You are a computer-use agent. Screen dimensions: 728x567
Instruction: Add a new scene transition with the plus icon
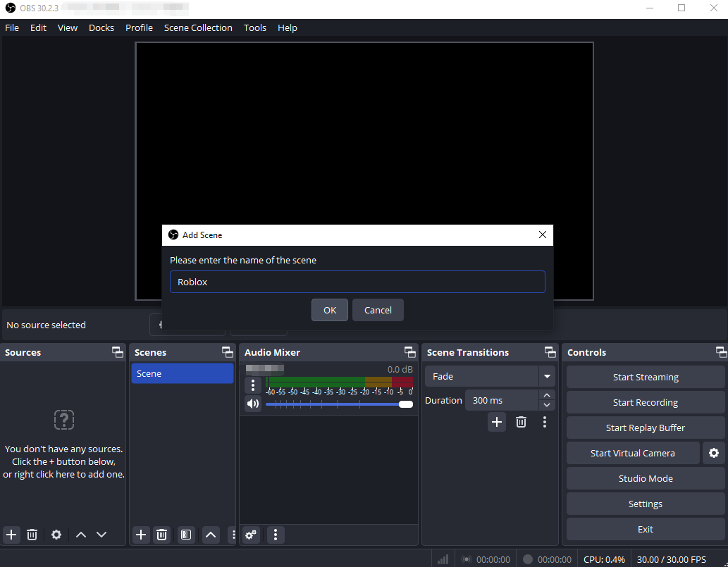click(497, 421)
